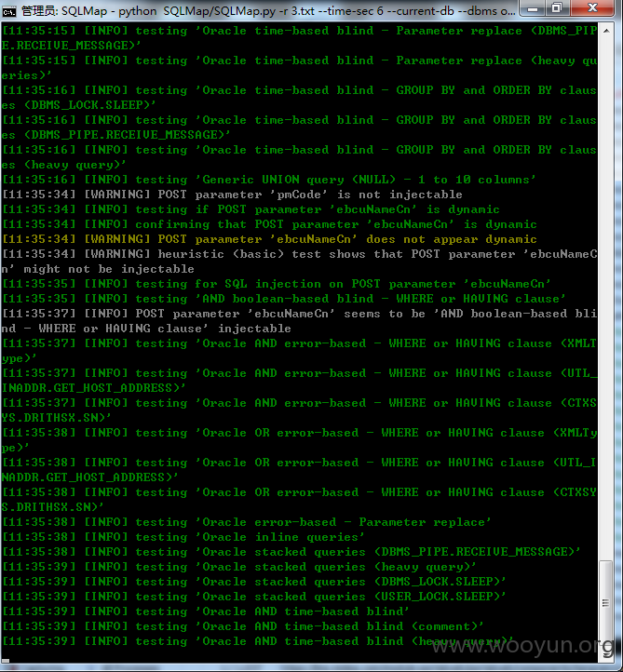The image size is (623, 672).
Task: Select the line 'Oracle error-based - Parameter replace'
Action: (x=247, y=522)
